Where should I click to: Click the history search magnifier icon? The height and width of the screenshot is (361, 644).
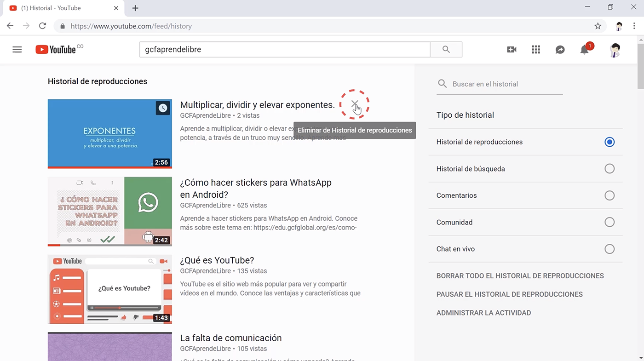tap(443, 84)
